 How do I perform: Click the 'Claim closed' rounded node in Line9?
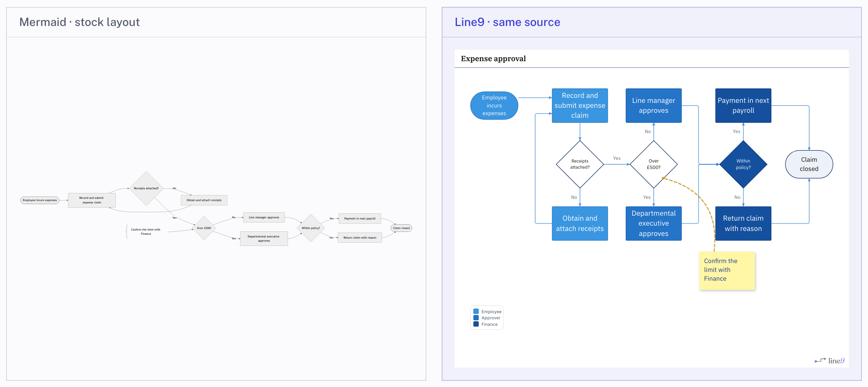[x=809, y=164]
